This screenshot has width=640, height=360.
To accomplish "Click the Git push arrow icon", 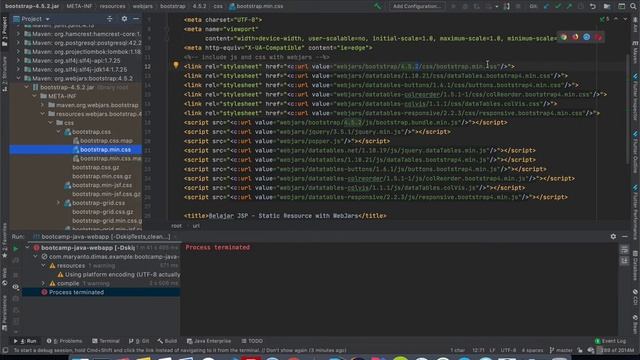I will click(569, 6).
